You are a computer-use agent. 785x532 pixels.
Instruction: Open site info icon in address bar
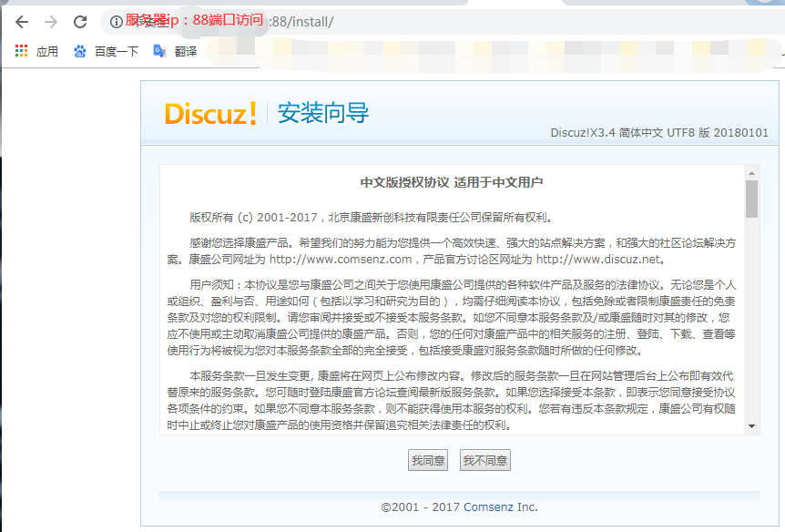pyautogui.click(x=117, y=22)
